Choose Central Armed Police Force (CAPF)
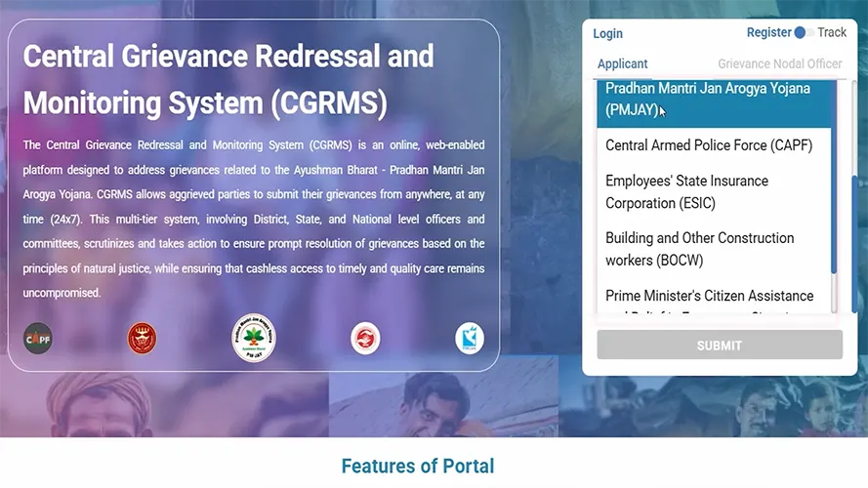 (x=714, y=145)
